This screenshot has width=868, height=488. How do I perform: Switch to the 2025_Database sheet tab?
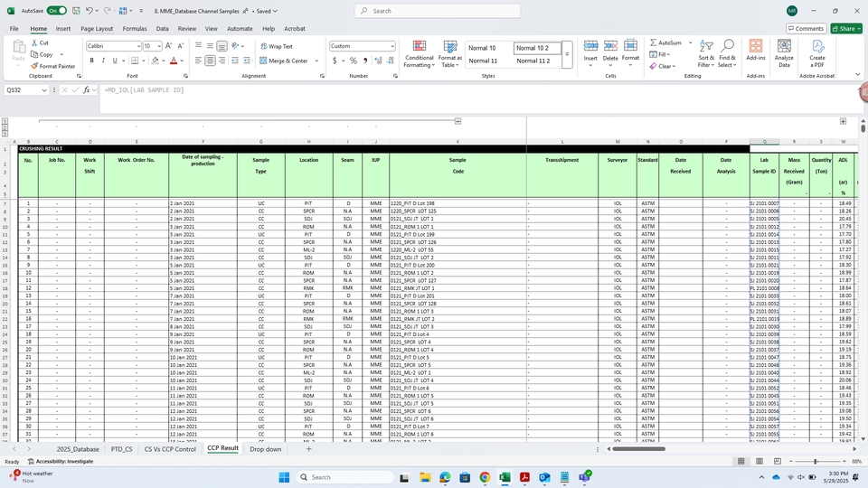point(78,449)
